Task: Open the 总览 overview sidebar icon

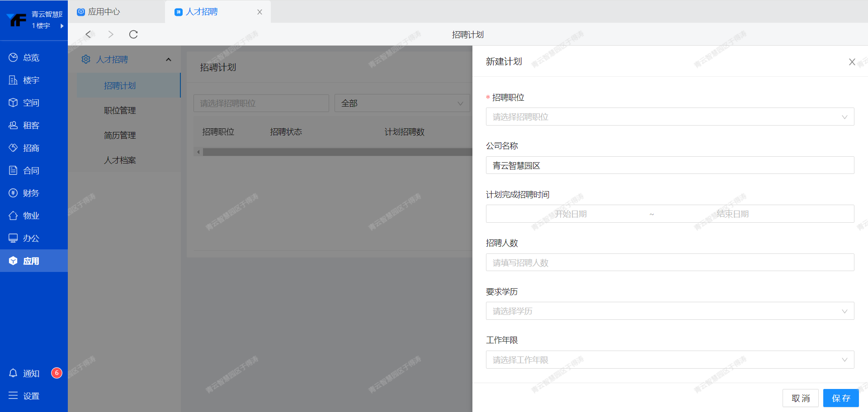Action: 14,57
